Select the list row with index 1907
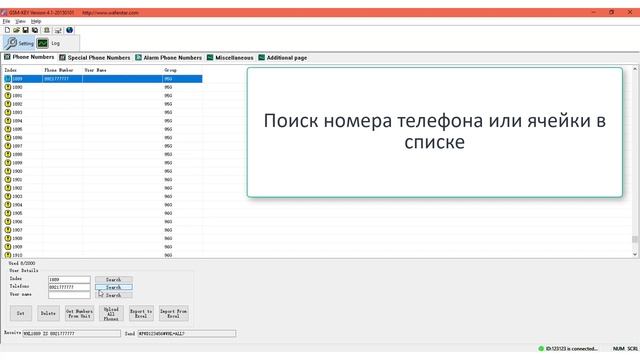Viewport: 640px width, 360px height. click(103, 230)
